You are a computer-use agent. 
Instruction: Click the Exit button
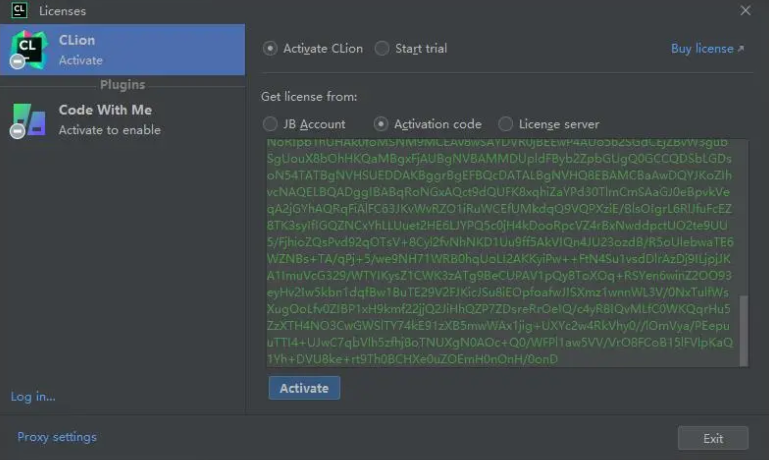[713, 438]
